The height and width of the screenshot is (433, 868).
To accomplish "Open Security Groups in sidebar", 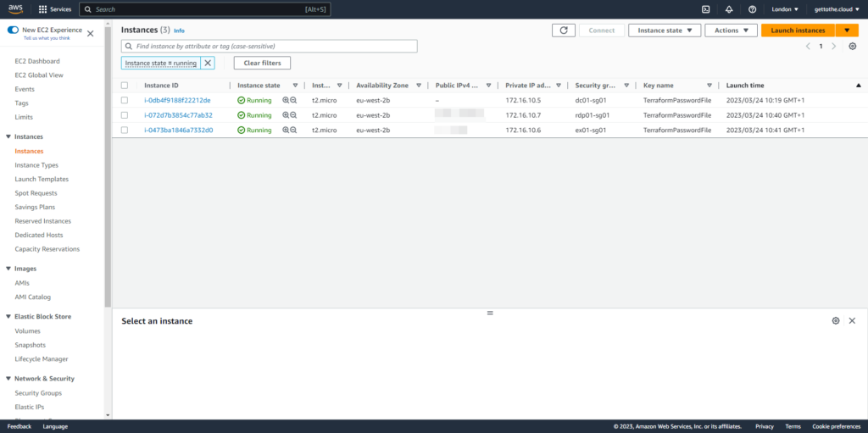I will (x=38, y=393).
